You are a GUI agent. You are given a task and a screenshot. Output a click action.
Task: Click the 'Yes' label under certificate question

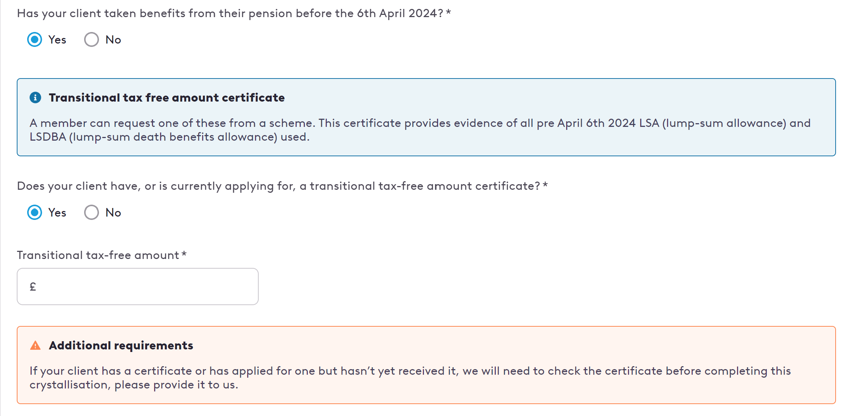pos(57,213)
